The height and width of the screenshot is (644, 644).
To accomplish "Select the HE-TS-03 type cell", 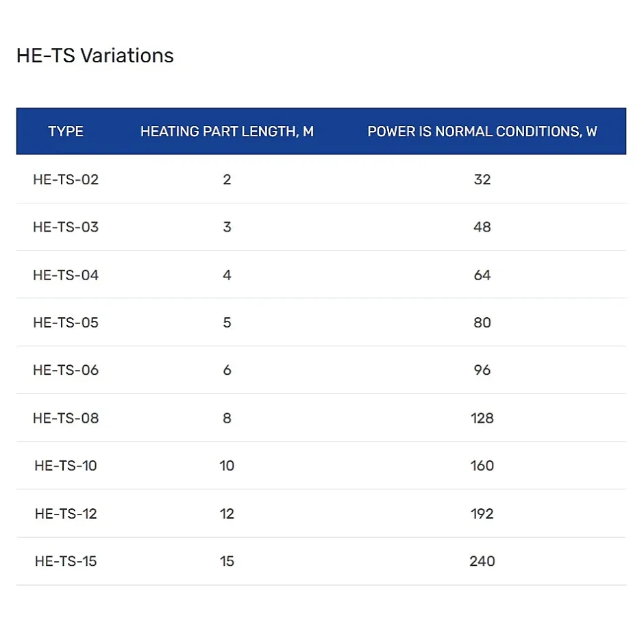I will [x=66, y=227].
